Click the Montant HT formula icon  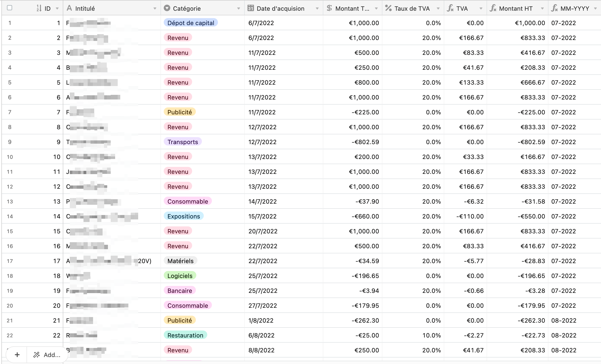click(x=493, y=8)
